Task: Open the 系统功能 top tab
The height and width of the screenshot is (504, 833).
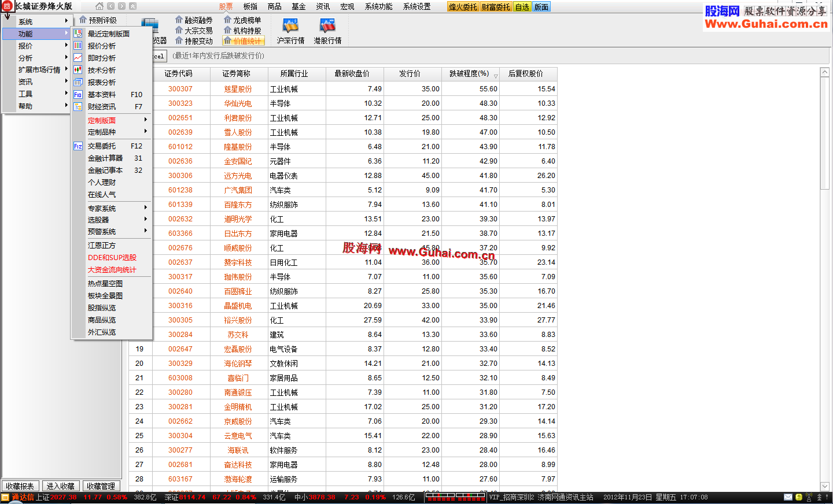Action: click(x=379, y=7)
